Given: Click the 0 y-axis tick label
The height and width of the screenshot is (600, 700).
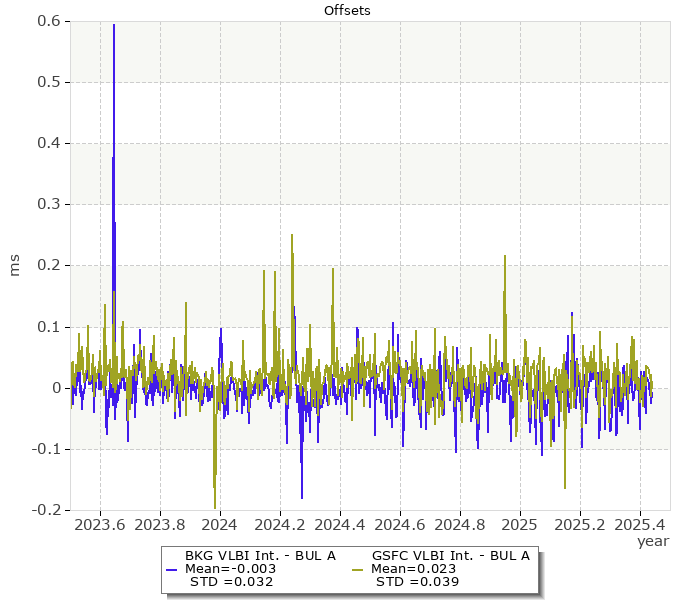Looking at the screenshot, I should point(56,388).
